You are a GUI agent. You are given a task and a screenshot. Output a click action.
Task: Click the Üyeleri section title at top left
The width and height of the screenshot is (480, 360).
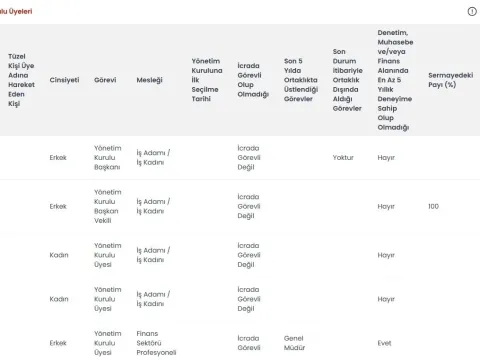click(16, 11)
